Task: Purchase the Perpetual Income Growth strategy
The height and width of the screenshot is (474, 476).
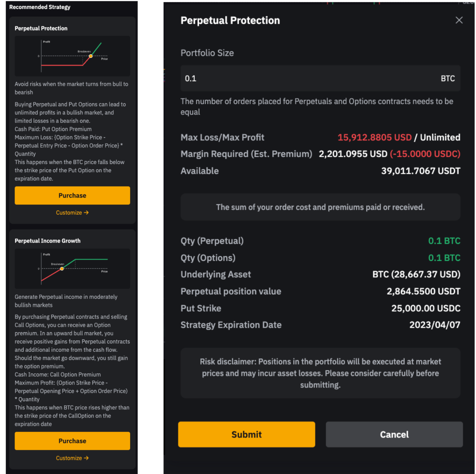Action: pyautogui.click(x=72, y=441)
